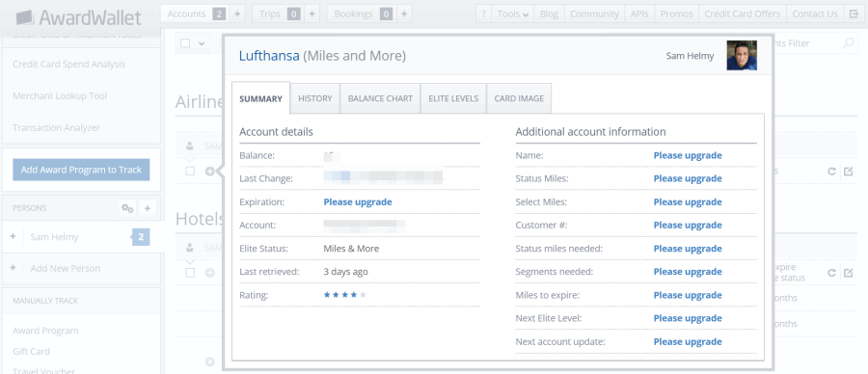Click the star rating in account details
Screen dimensions: 868x374
tap(345, 295)
